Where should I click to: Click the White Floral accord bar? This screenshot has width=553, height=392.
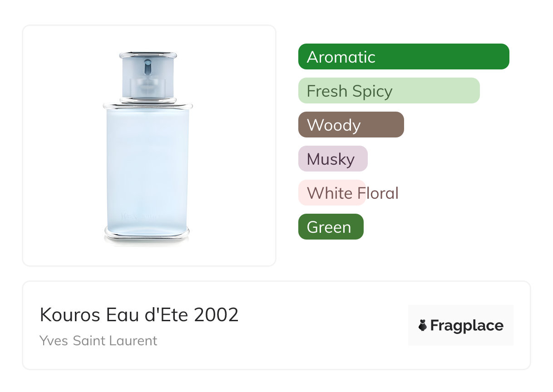click(332, 193)
